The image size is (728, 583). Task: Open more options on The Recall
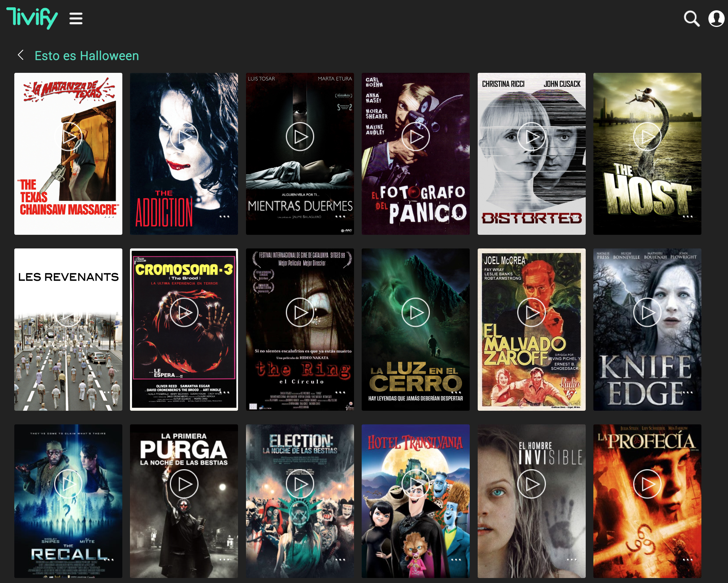point(109,560)
